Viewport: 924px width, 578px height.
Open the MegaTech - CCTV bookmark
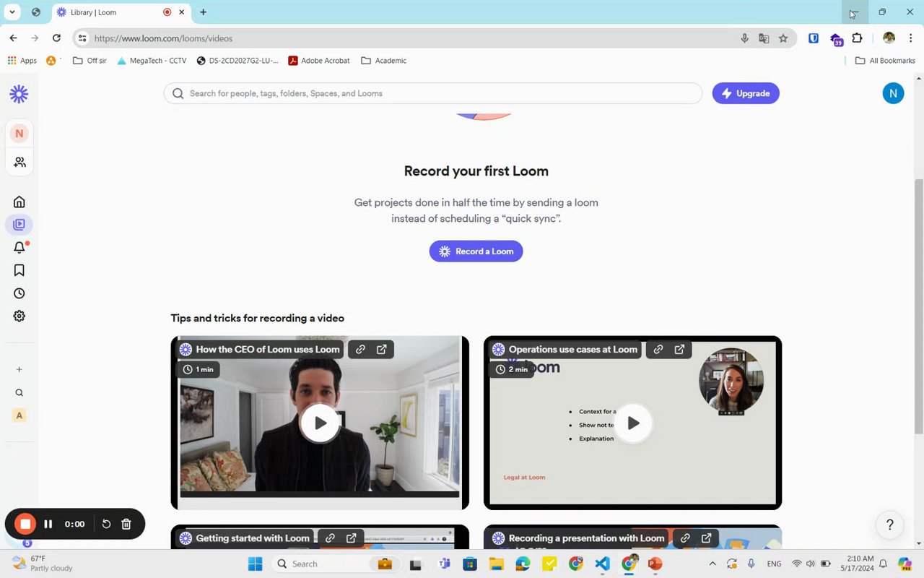pyautogui.click(x=151, y=61)
